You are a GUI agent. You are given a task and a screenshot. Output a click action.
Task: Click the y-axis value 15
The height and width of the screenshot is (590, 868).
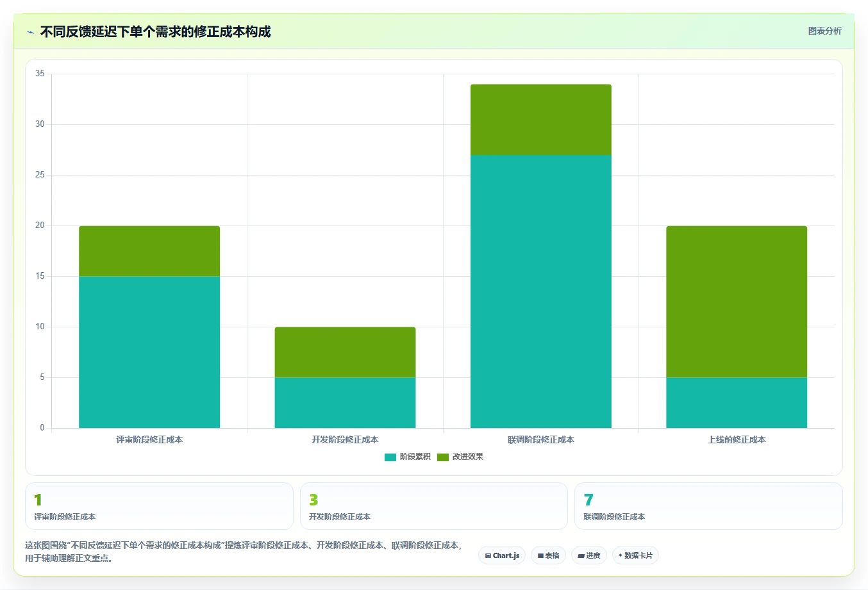pos(40,276)
